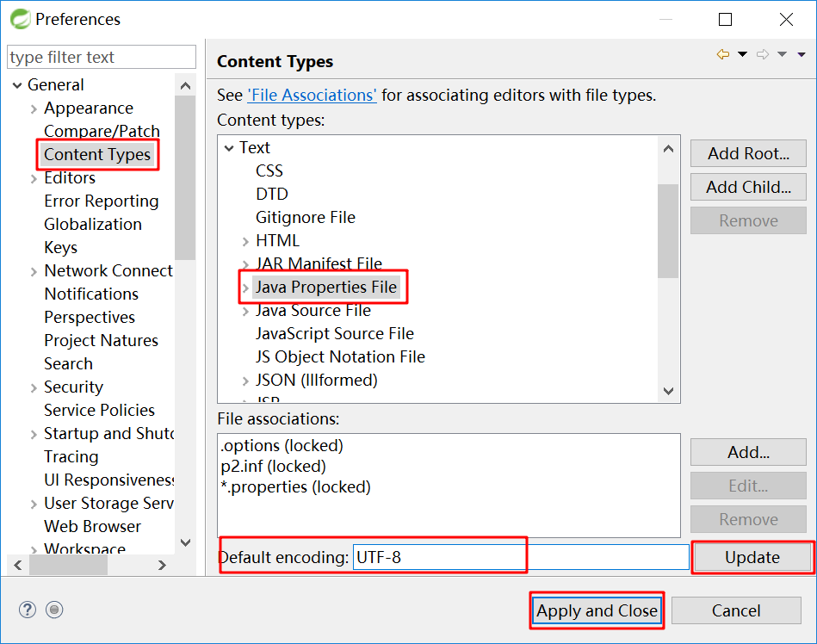Cancel the Preferences dialog

tap(736, 610)
